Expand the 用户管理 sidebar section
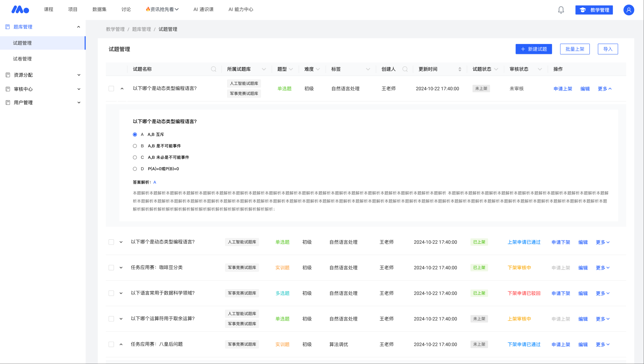644x364 pixels. click(x=79, y=103)
